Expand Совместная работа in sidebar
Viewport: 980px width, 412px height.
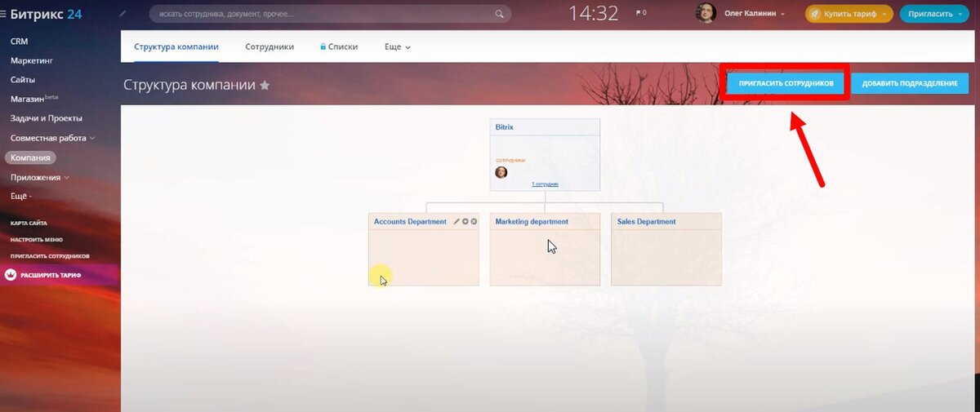[52, 138]
